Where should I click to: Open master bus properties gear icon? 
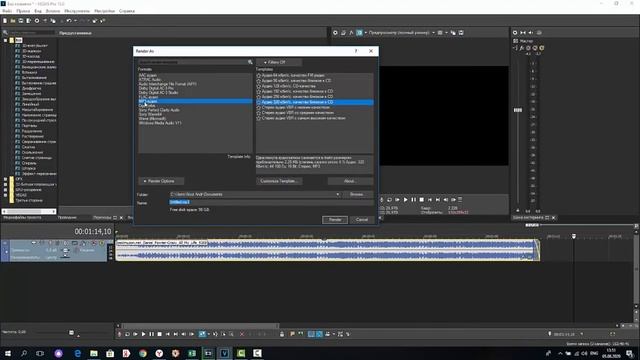pos(515,33)
